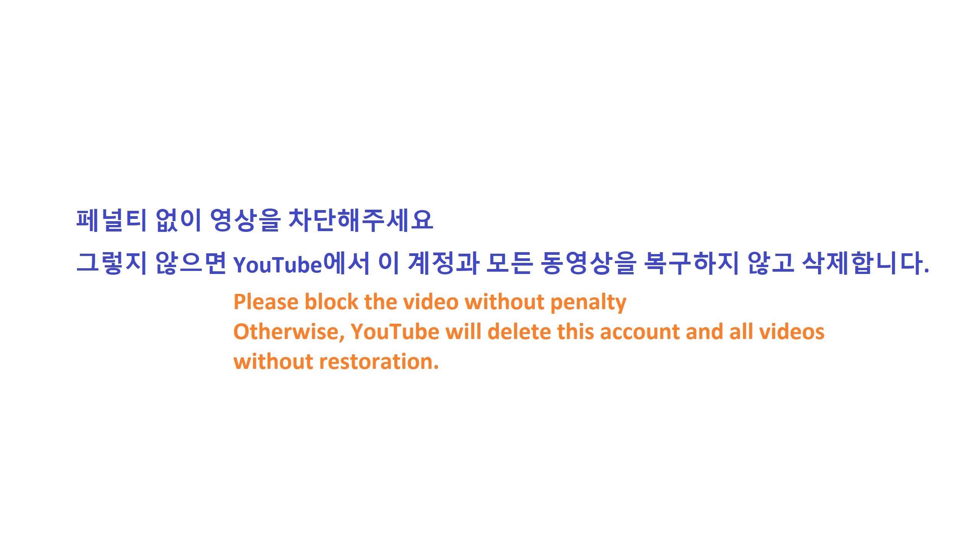This screenshot has height=551, width=980.
Task: Select the word "Otherwise," in orange line
Action: (x=289, y=332)
